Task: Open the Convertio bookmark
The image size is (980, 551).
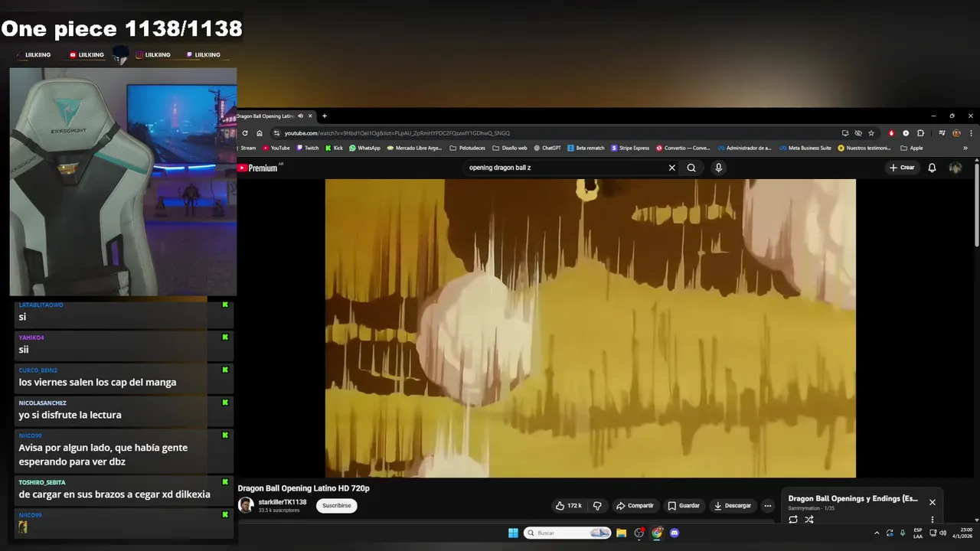Action: (x=683, y=148)
